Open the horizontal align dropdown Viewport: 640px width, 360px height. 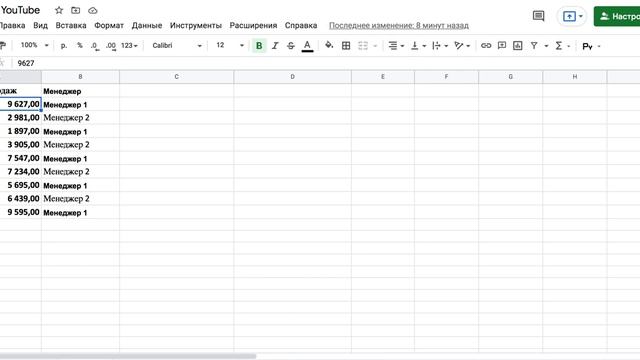396,46
